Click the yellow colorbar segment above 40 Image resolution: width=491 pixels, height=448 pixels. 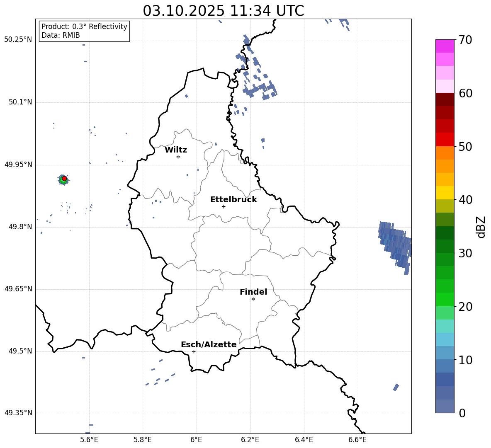tap(445, 193)
